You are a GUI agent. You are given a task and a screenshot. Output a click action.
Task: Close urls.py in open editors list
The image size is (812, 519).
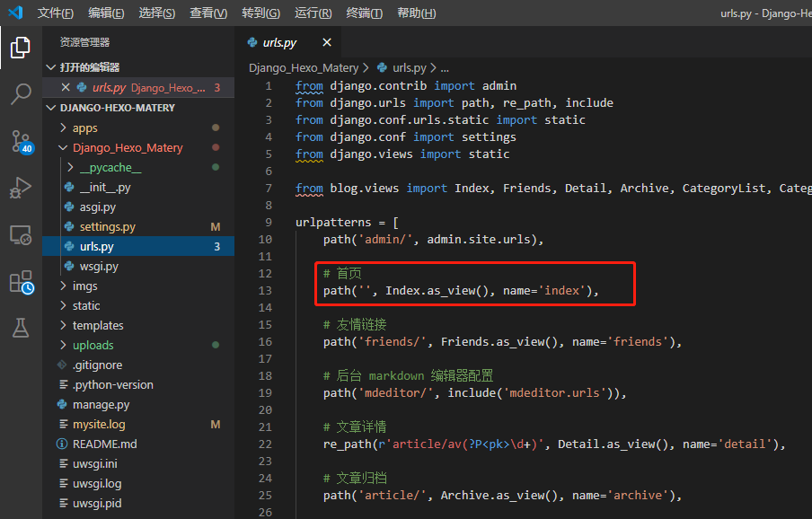pos(66,87)
